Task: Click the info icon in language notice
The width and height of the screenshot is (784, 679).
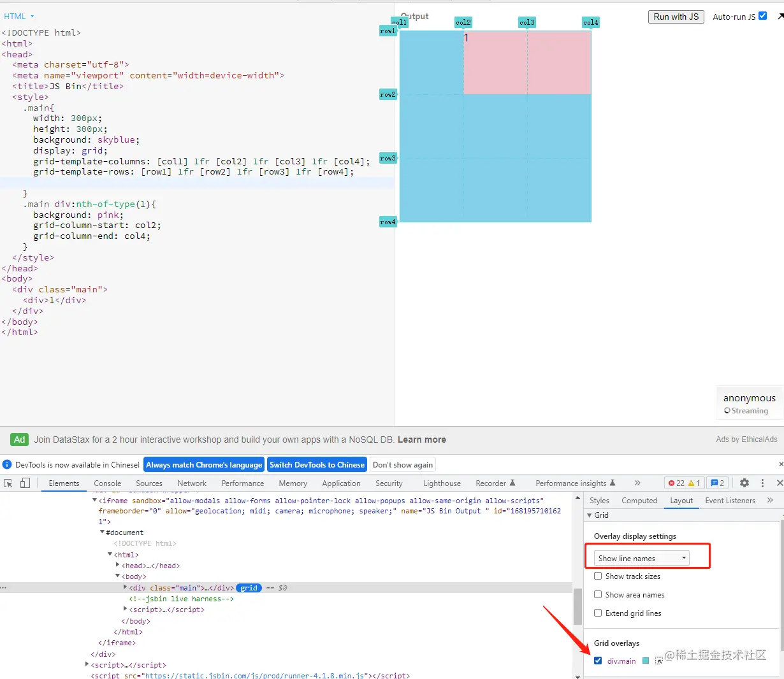Action: 7,464
